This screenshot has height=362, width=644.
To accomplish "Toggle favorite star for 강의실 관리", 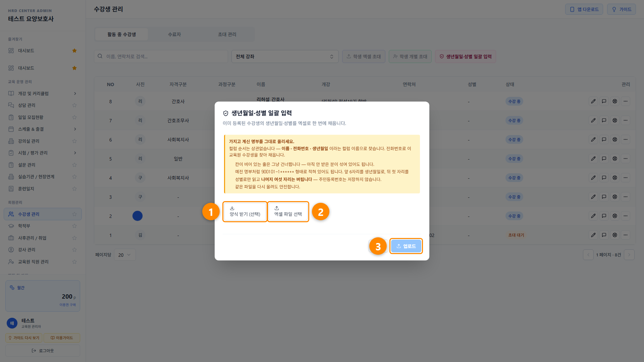I will click(x=74, y=141).
